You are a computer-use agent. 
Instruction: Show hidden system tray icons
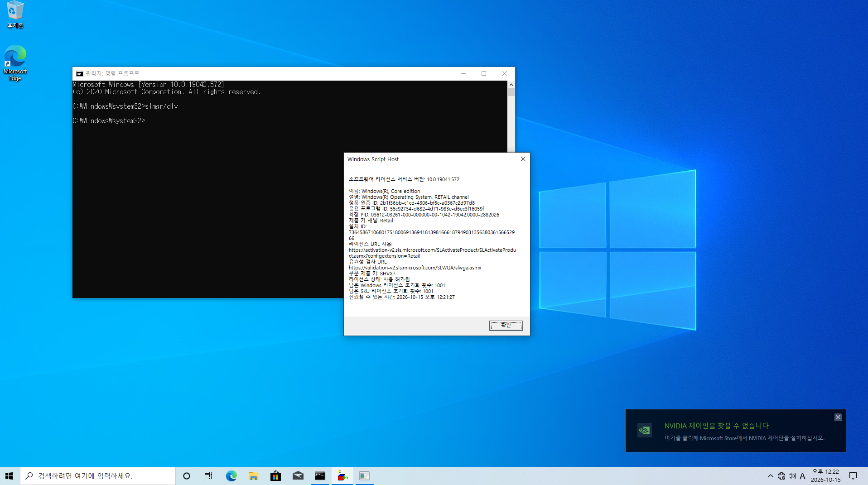pyautogui.click(x=770, y=476)
